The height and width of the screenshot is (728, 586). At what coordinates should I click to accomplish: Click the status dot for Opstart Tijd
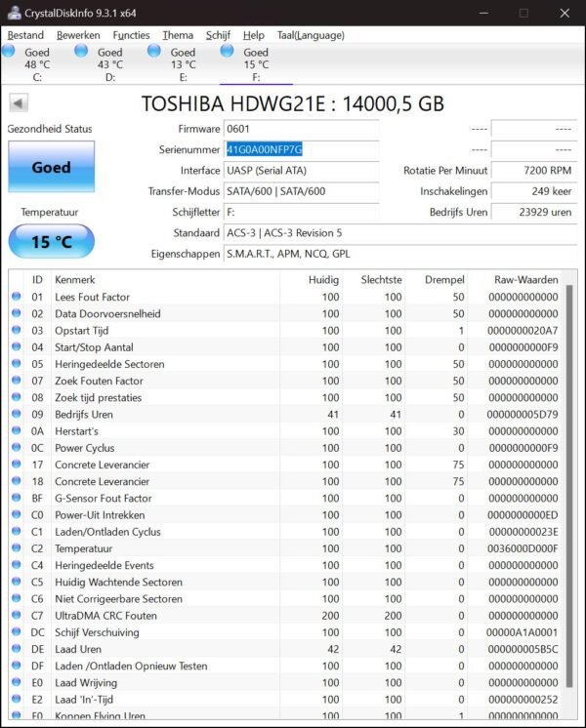coord(17,330)
